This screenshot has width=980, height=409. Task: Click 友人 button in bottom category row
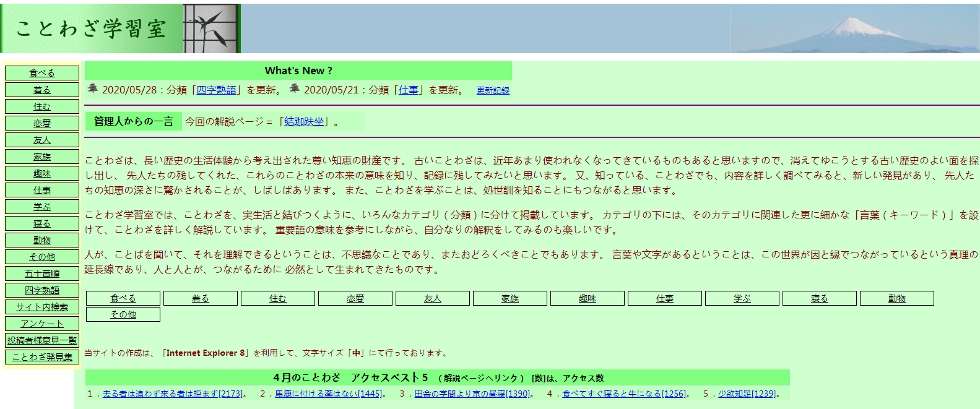click(433, 298)
